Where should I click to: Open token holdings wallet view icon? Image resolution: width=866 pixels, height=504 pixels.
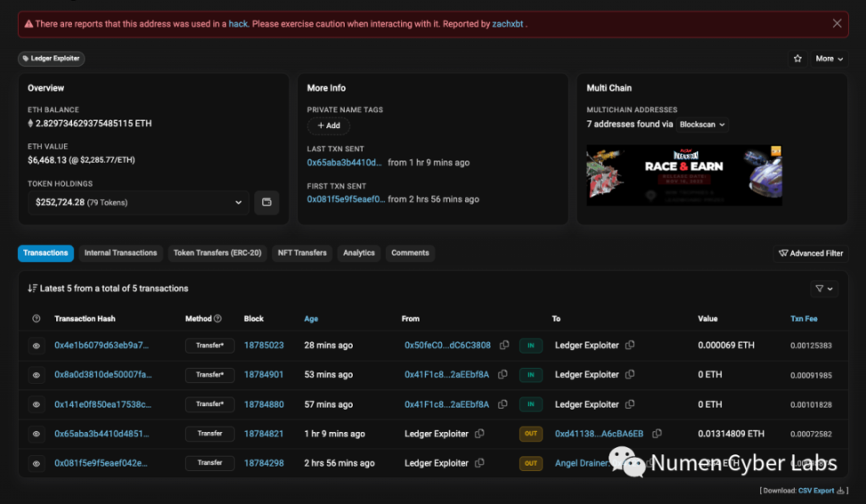pos(266,202)
